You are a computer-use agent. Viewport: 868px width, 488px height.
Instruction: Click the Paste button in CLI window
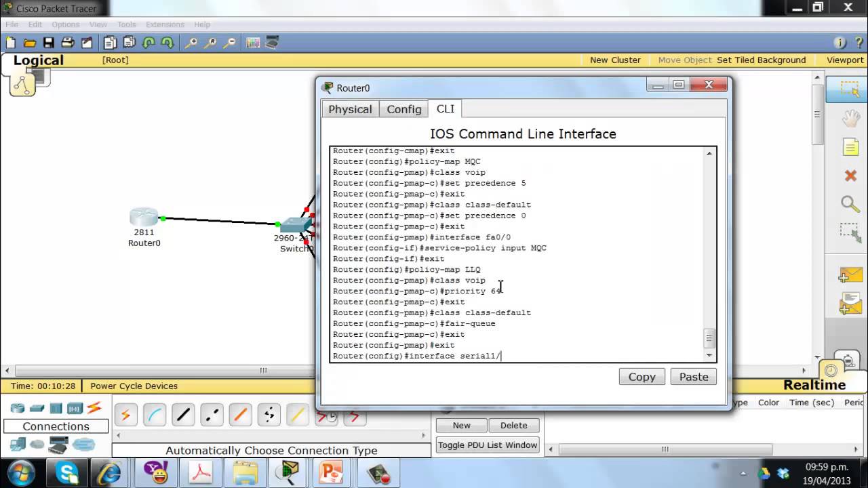click(x=694, y=377)
